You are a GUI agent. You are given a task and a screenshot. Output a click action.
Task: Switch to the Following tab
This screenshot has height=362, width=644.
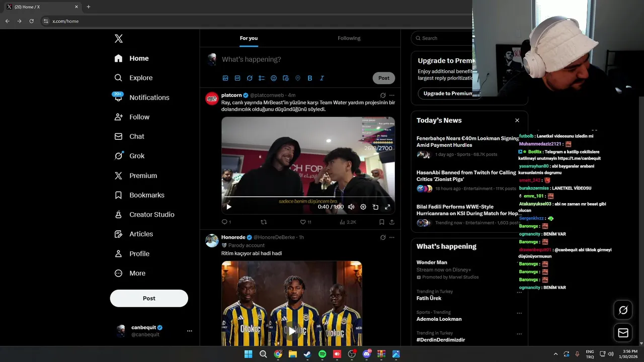click(349, 38)
